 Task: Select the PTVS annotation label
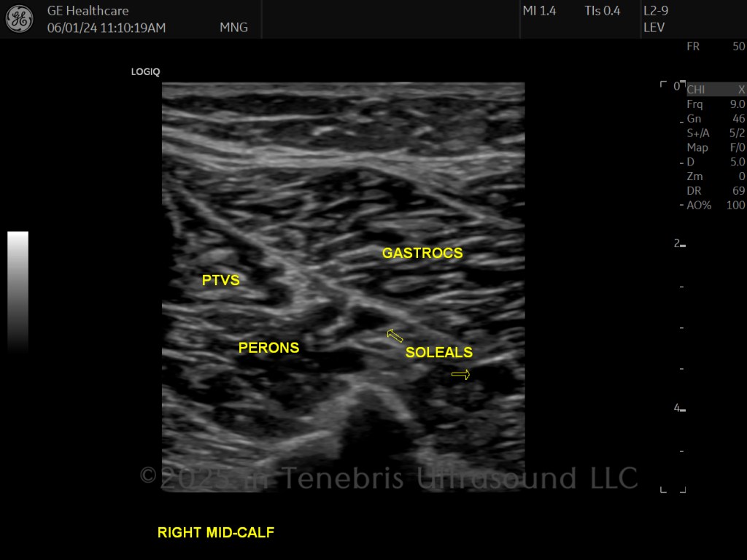click(x=220, y=280)
